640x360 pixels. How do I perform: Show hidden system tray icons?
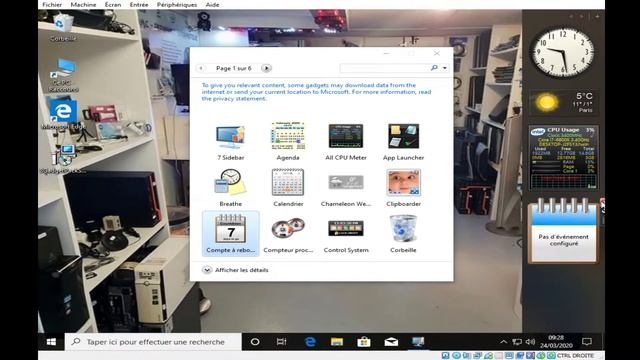click(504, 342)
